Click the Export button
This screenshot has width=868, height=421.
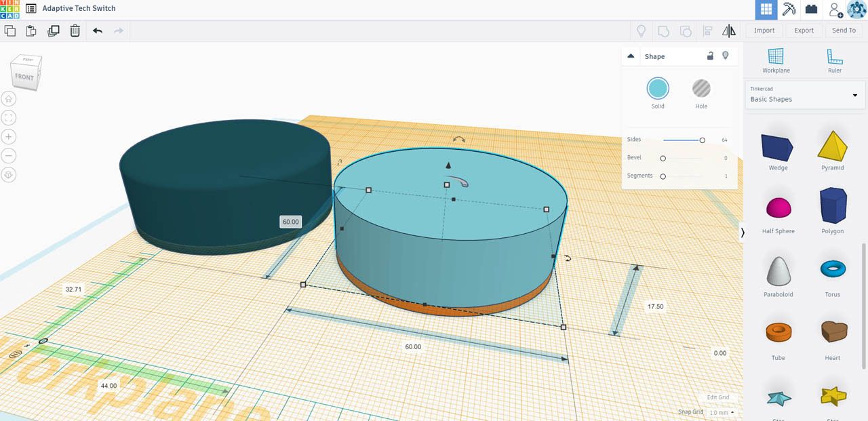click(x=804, y=30)
